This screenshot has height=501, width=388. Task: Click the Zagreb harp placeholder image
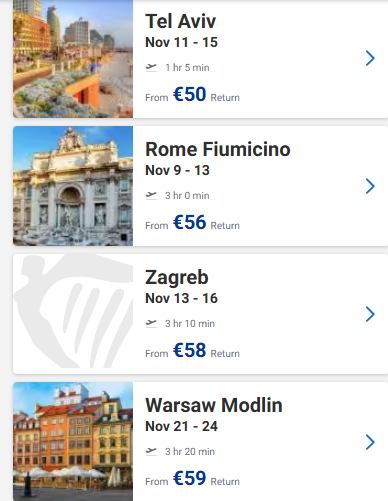73,314
